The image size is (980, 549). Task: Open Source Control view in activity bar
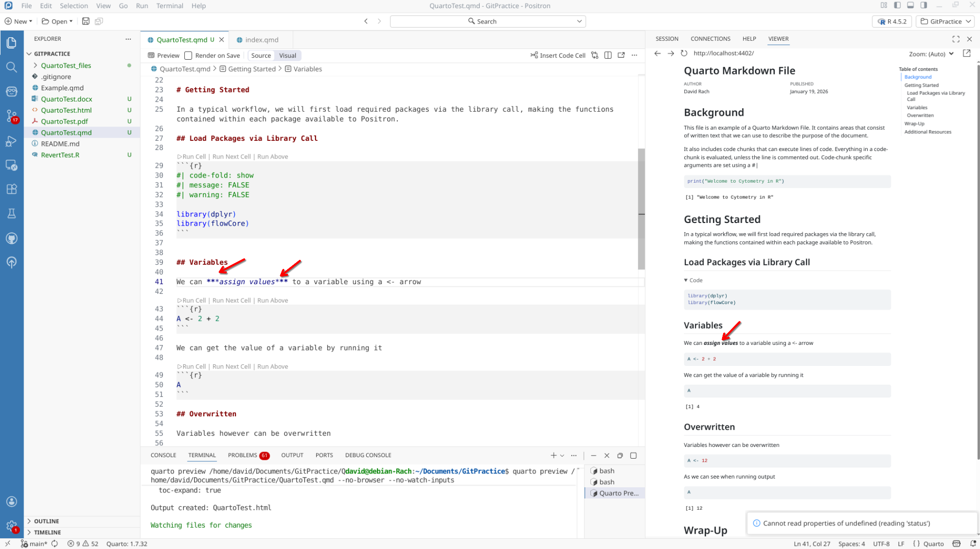(x=11, y=116)
